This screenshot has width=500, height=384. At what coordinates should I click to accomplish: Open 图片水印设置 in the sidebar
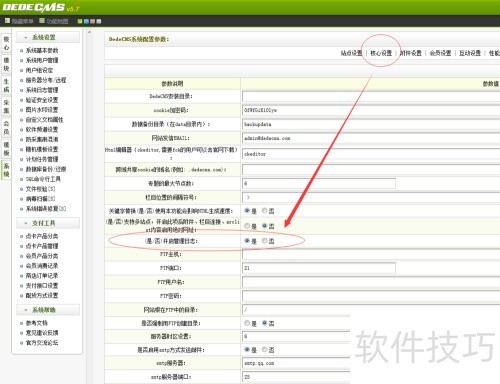[42, 110]
